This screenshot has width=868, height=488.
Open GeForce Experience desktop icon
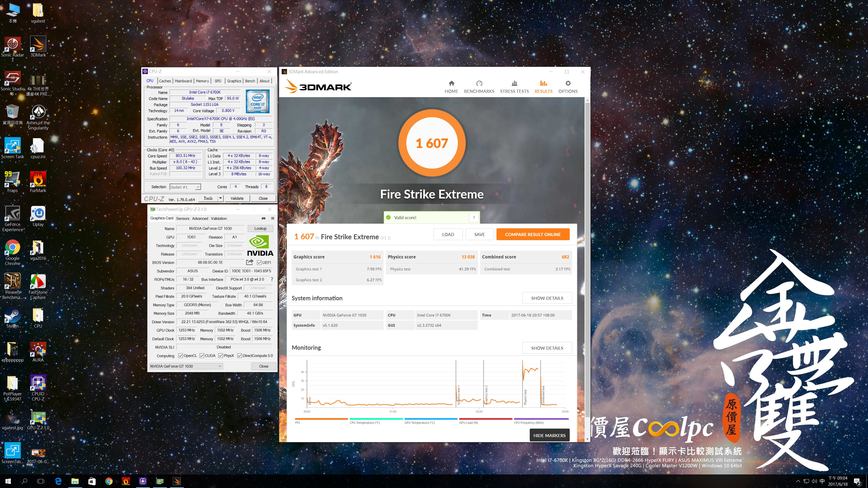click(12, 218)
